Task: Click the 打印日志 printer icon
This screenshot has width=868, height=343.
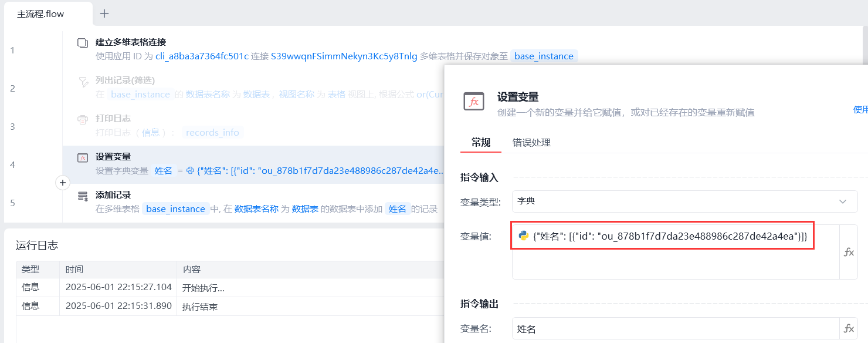Action: tap(83, 119)
